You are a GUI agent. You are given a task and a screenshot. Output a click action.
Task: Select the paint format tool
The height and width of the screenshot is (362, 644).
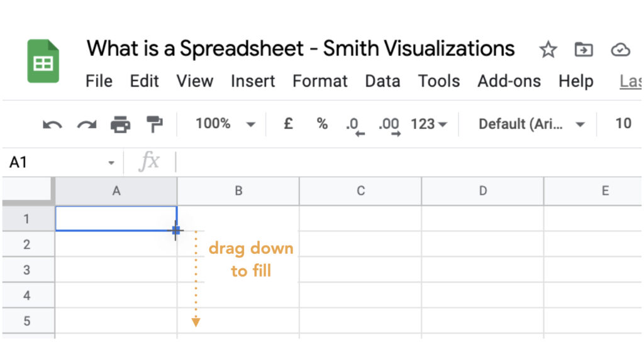(x=155, y=124)
